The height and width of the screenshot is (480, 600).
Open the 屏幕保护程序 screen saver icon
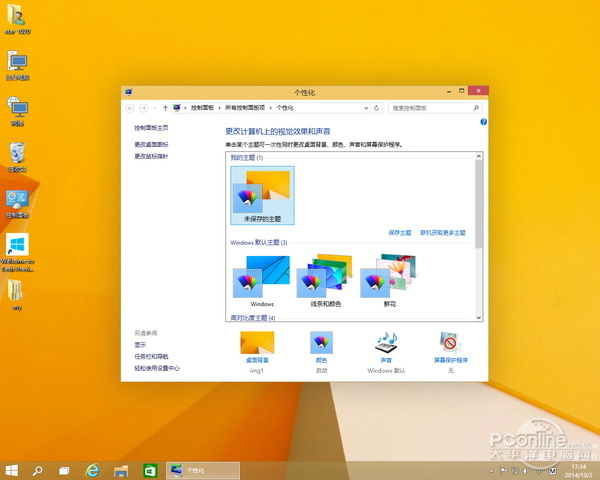pyautogui.click(x=450, y=343)
